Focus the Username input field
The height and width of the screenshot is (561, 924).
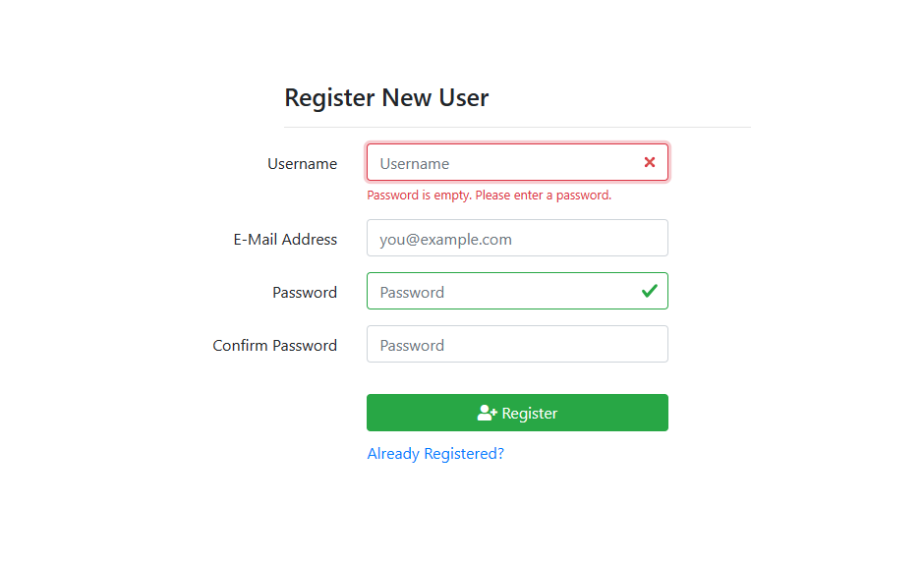(517, 162)
